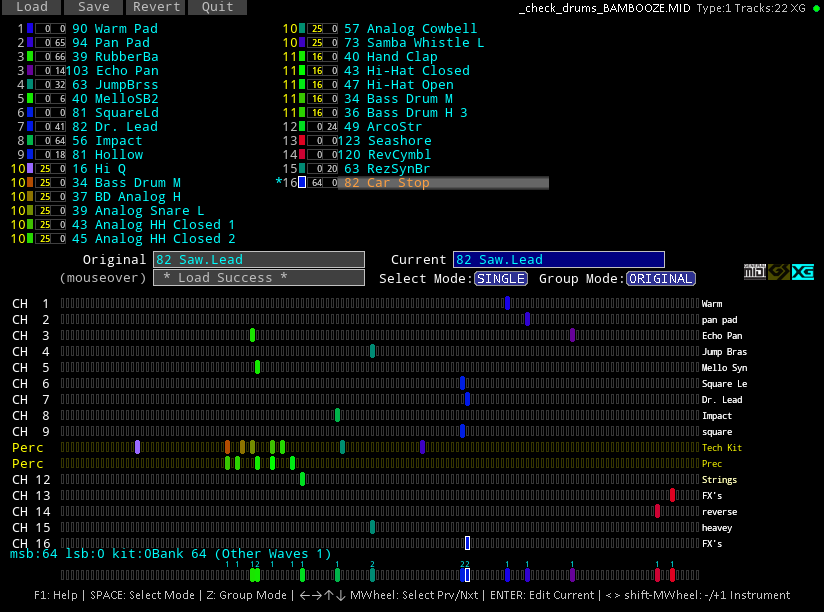Toggle Select Mode SINGLE button

[500, 278]
